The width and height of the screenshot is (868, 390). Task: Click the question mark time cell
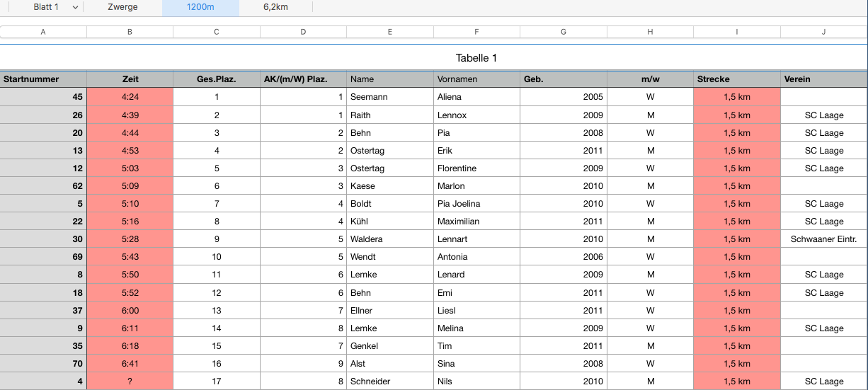coord(130,382)
